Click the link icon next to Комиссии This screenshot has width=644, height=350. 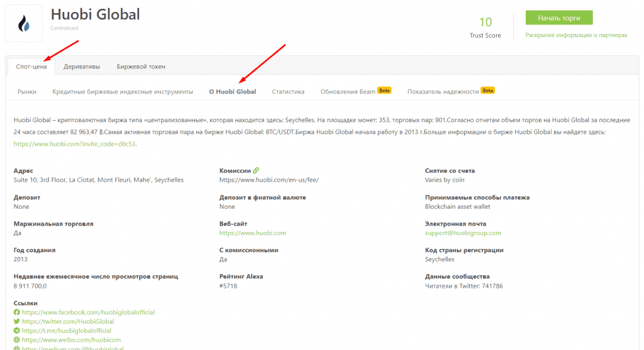[256, 170]
